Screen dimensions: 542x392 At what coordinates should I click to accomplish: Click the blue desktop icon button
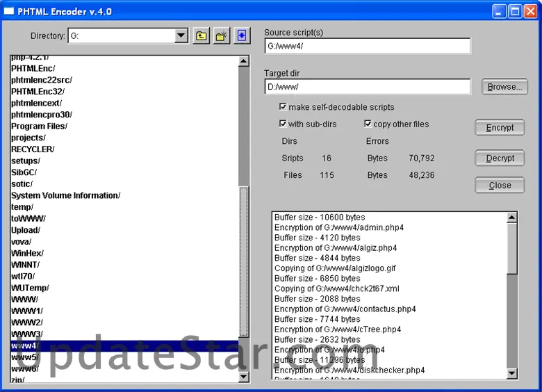[x=242, y=36]
